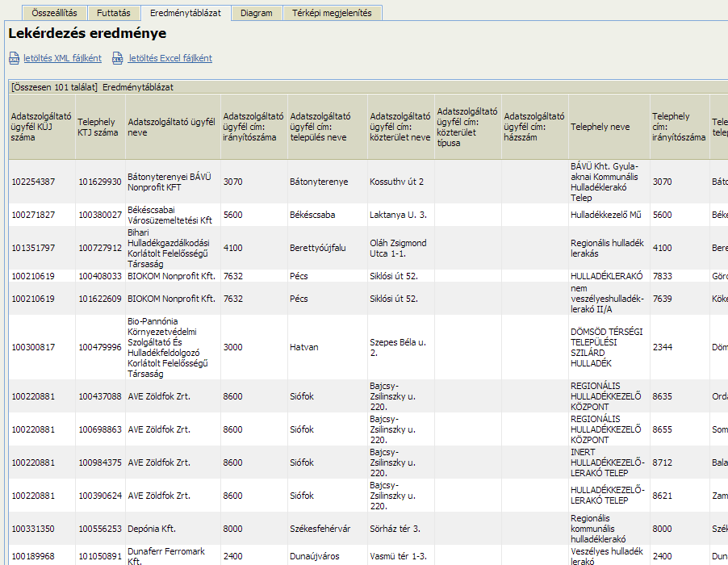
Task: Click the 'Telephely neve' column header
Action: 609,127
